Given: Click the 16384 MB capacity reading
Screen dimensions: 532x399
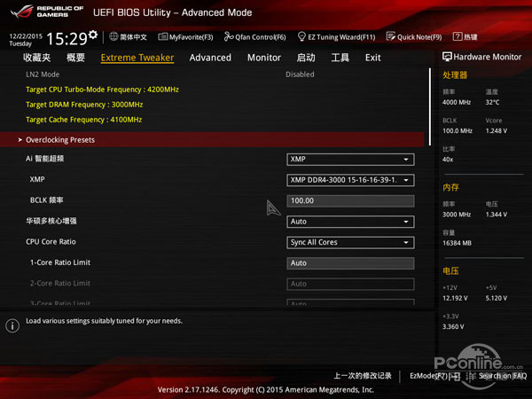Looking at the screenshot, I should pos(457,243).
